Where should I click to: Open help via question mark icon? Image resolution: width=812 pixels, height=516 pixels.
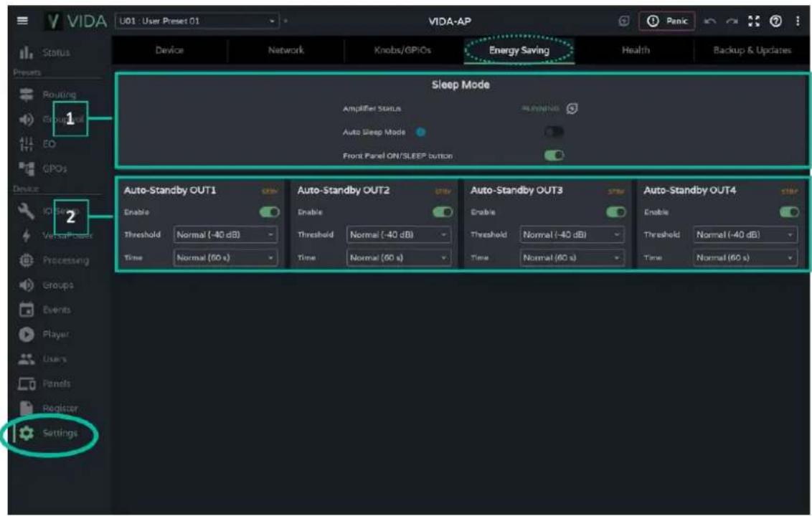(775, 21)
